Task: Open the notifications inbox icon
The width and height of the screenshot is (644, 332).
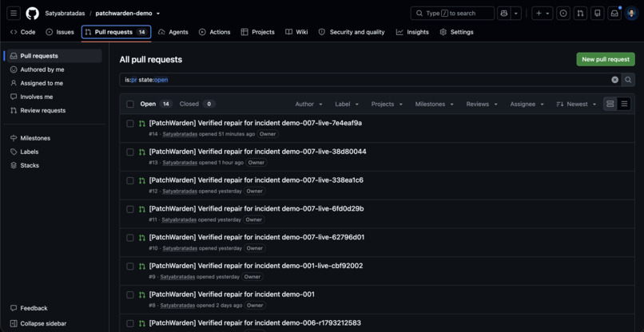Action: [x=614, y=13]
